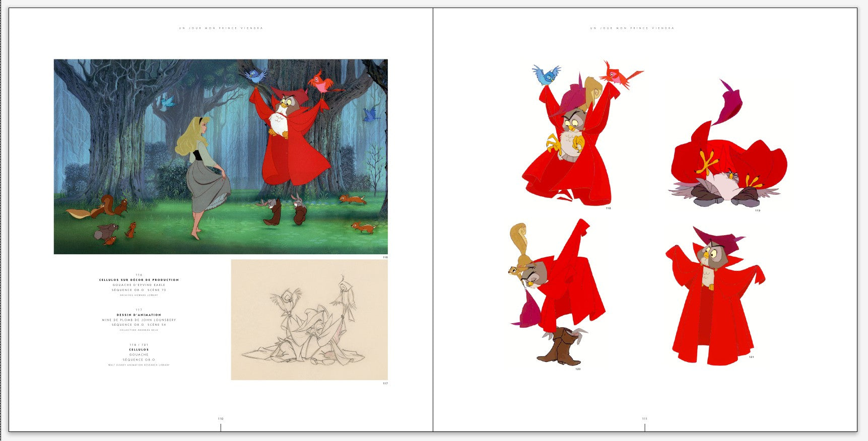The height and width of the screenshot is (441, 868).
Task: Click the right page header 'Un jour mon prince viendra'
Action: point(632,28)
